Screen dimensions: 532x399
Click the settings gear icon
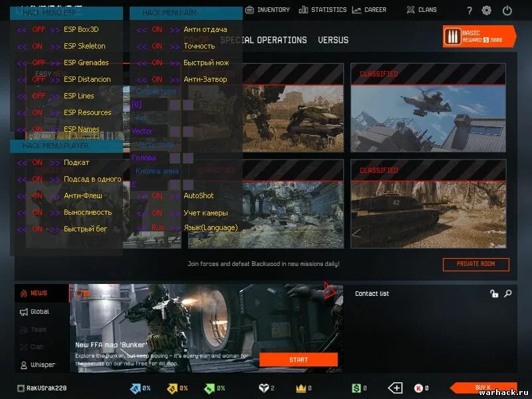486,10
